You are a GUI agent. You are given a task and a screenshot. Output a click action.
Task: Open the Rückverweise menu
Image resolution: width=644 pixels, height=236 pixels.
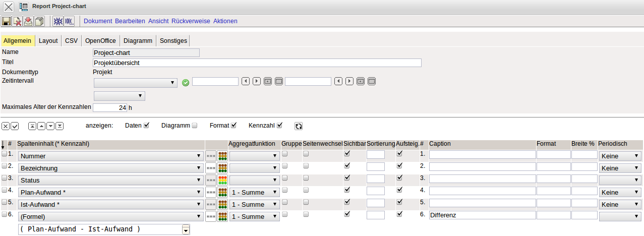click(191, 21)
